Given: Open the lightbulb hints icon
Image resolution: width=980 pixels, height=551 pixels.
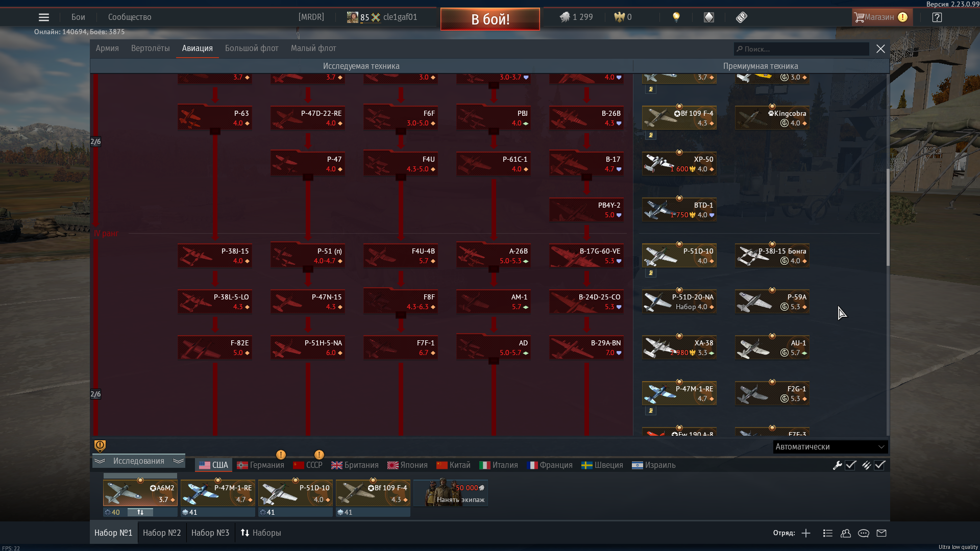Looking at the screenshot, I should pyautogui.click(x=676, y=17).
